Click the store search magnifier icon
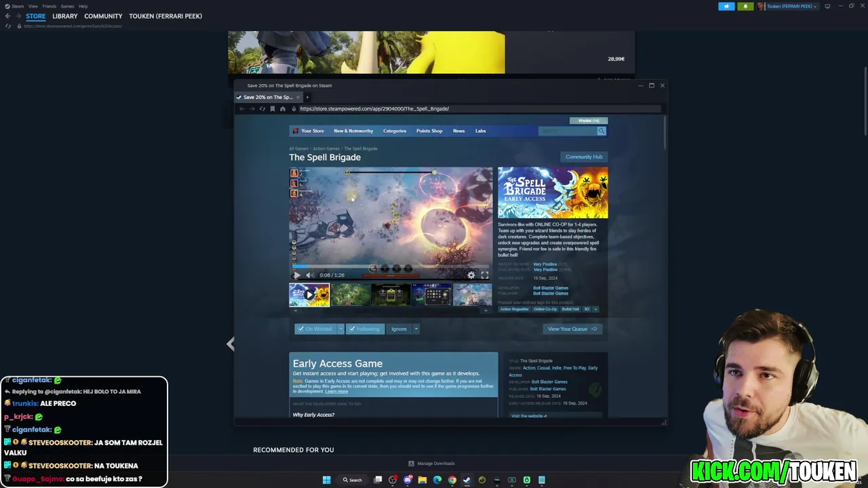Image resolution: width=868 pixels, height=488 pixels. coord(601,131)
